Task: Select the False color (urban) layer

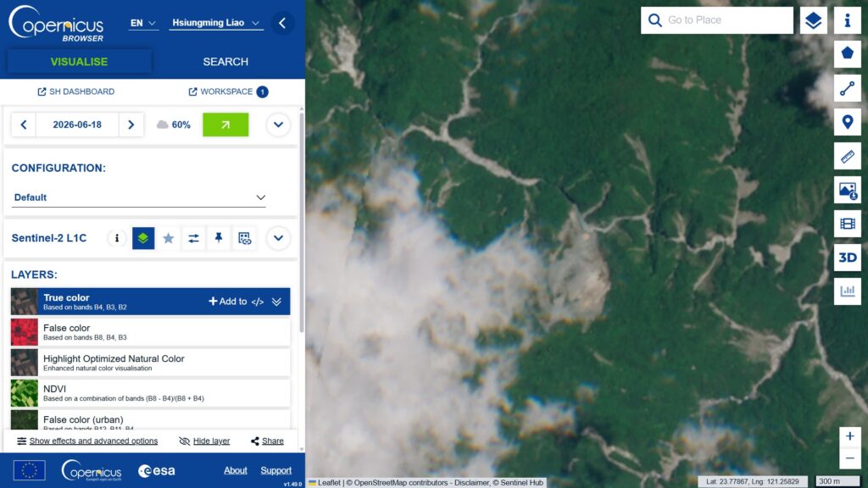Action: point(150,420)
